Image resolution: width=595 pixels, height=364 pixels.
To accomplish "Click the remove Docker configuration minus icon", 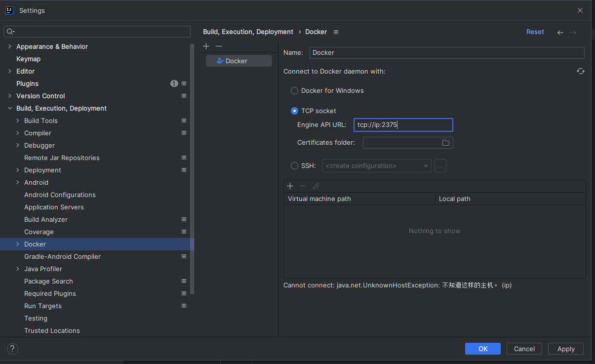I will tap(219, 46).
